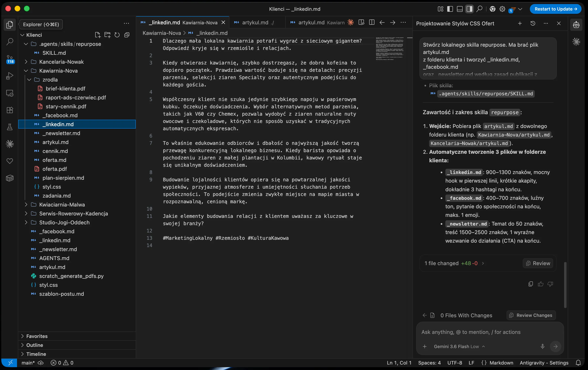Close the _linkedin.md editor tab
Viewport: 588px width, 370px height.
pos(223,23)
